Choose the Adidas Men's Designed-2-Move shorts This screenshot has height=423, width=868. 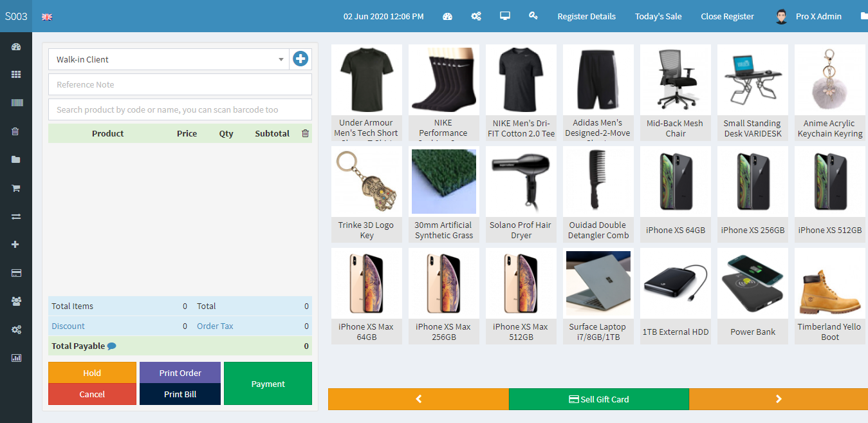[x=598, y=92]
